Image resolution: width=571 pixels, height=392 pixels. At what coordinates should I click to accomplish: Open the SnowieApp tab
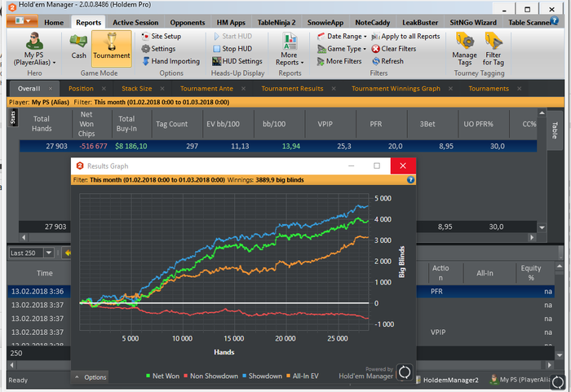pos(325,23)
